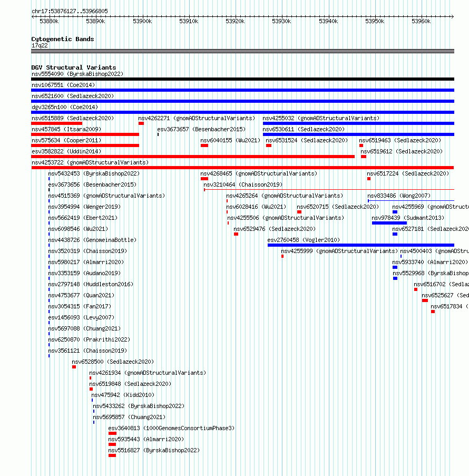Click nsv4753677 (Quan2021) label
Viewport: 469px width, 476px height.
click(x=81, y=295)
